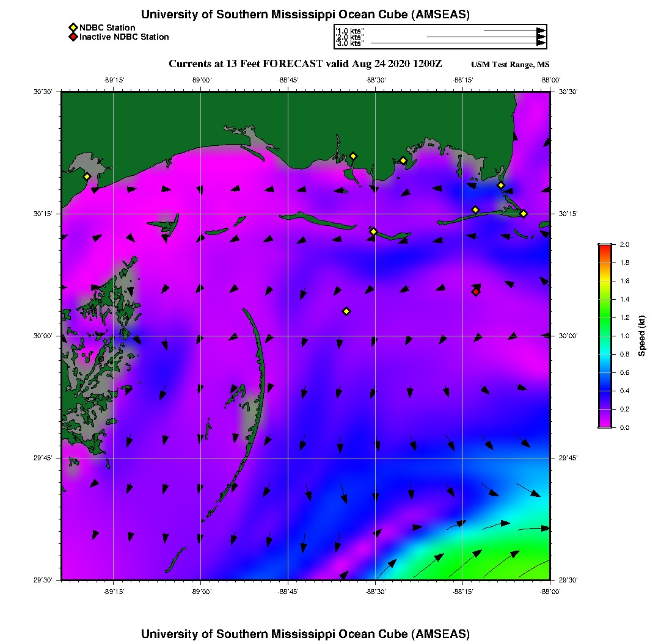Image resolution: width=672 pixels, height=641 pixels.
Task: Click the magenta bottom segment of the speed colorbar
Action: pos(605,422)
